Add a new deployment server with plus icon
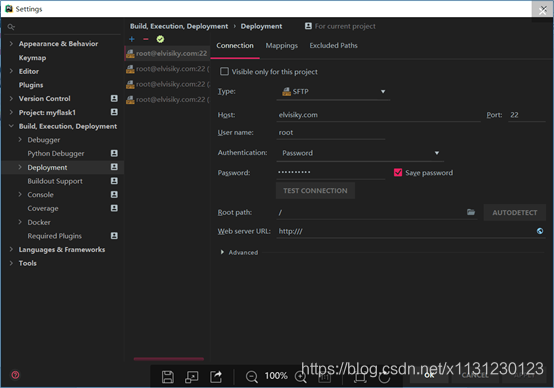 (132, 39)
